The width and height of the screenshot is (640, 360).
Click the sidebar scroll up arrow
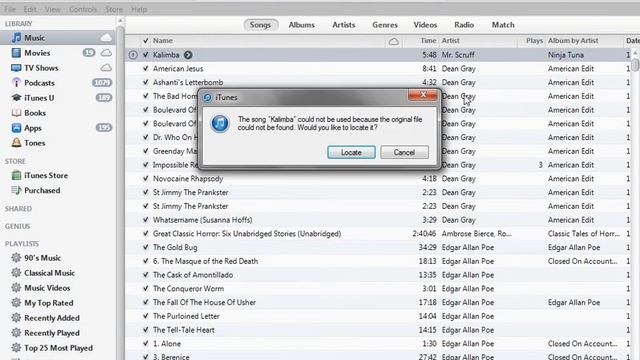coord(120,21)
